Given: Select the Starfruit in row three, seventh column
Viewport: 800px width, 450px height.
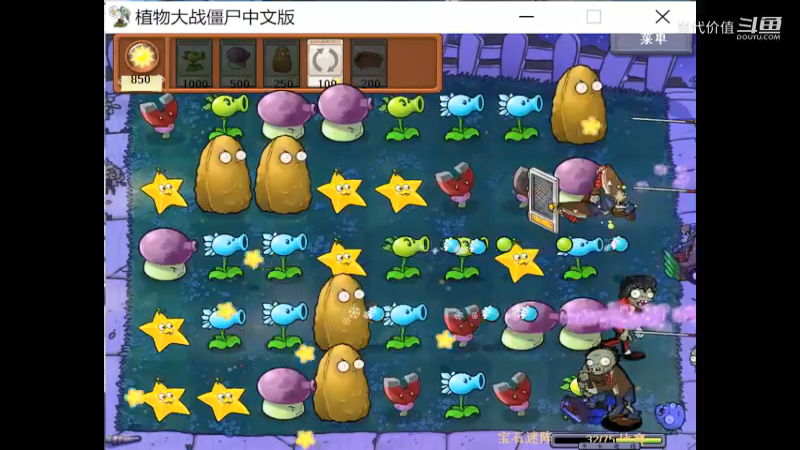Looking at the screenshot, I should [x=518, y=261].
